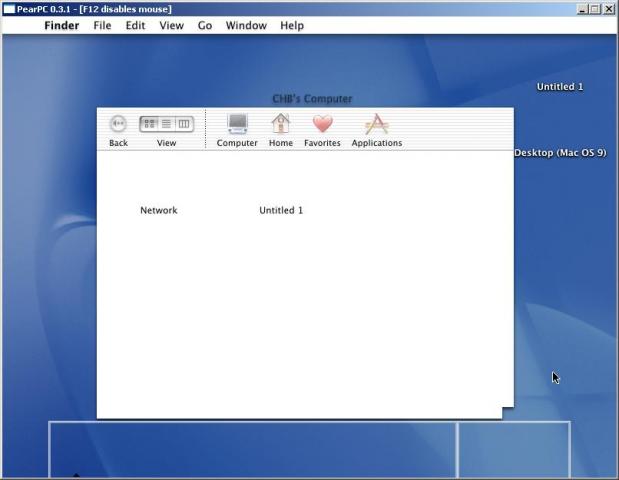619x480 pixels.
Task: Close the PearPC emulator window
Action: click(609, 9)
